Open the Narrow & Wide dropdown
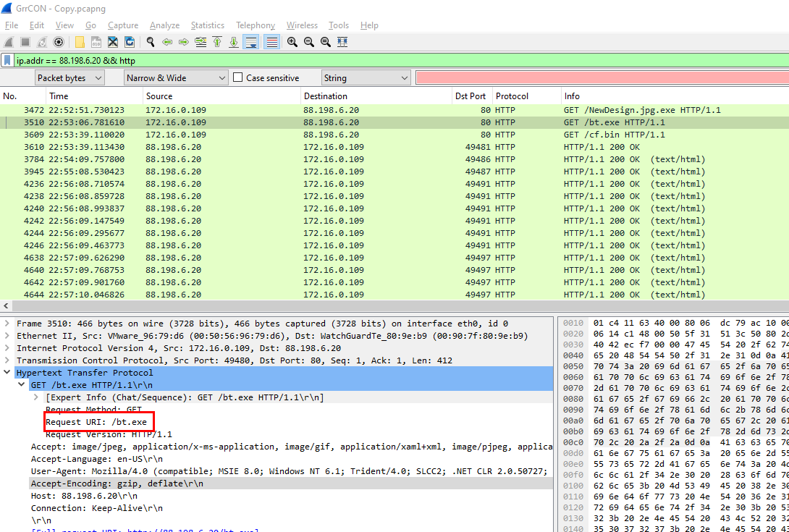Image resolution: width=789 pixels, height=532 pixels. pos(177,78)
